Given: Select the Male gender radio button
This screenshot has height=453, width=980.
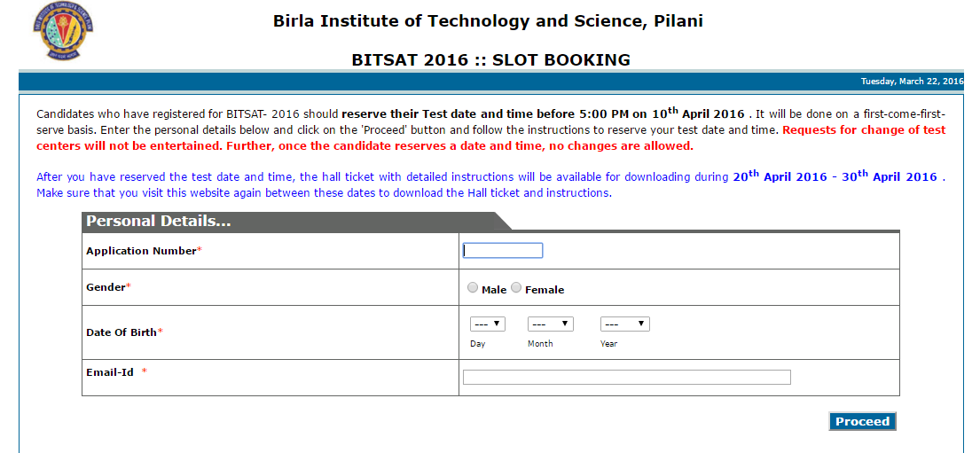Looking at the screenshot, I should (473, 288).
